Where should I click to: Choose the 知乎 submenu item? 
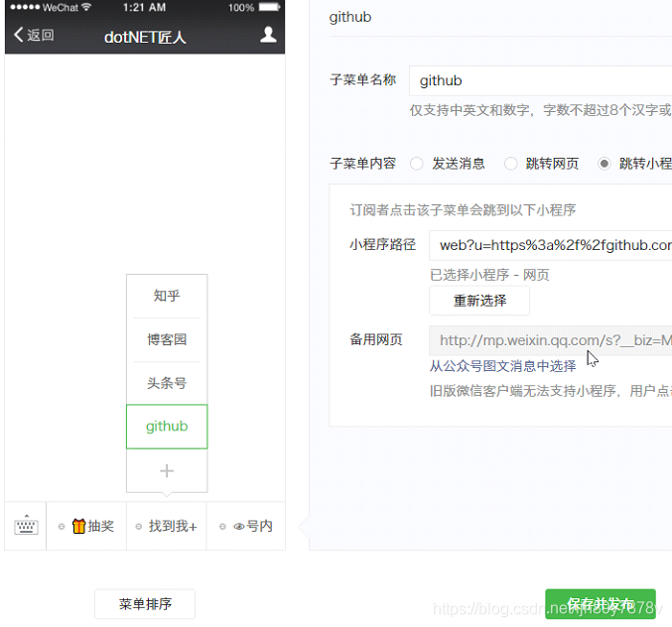click(167, 296)
